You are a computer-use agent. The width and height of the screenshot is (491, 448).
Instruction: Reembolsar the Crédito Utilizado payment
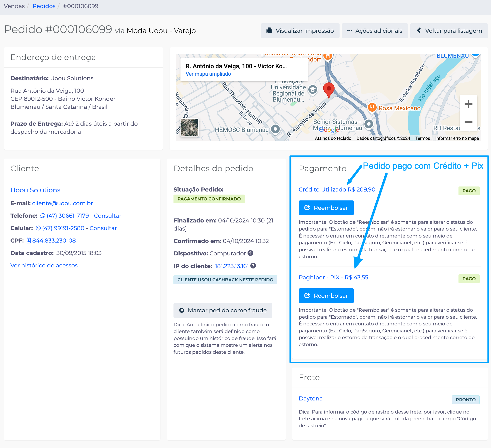(326, 208)
